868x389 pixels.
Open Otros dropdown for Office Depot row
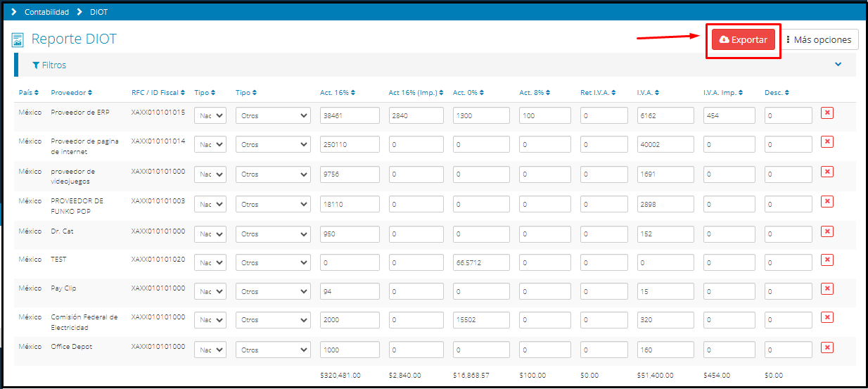click(273, 350)
